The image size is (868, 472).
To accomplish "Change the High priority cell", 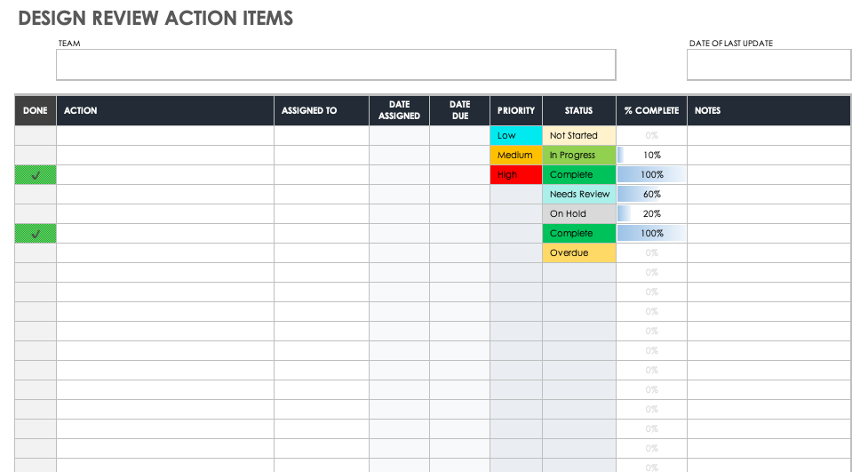I will pos(515,175).
